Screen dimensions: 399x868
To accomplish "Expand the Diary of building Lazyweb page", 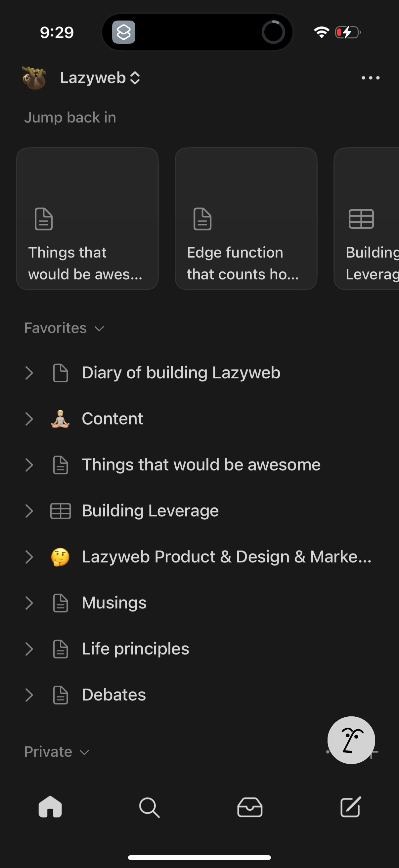I will [x=30, y=373].
